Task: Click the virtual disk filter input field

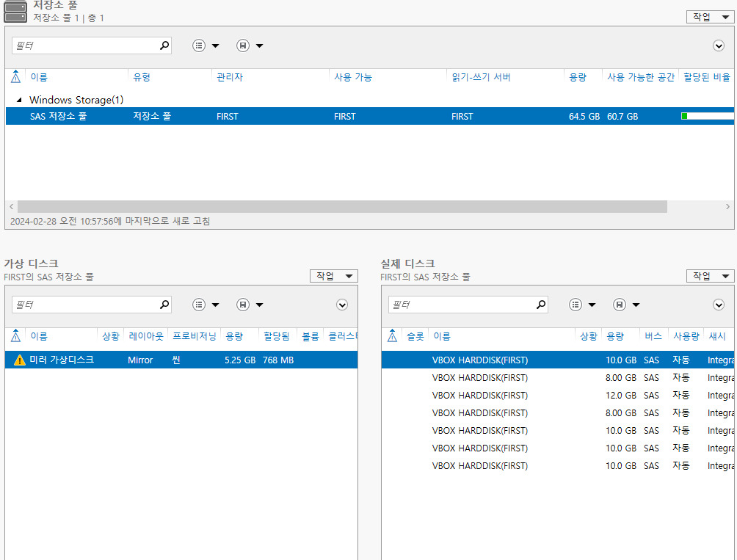Action: pos(86,305)
